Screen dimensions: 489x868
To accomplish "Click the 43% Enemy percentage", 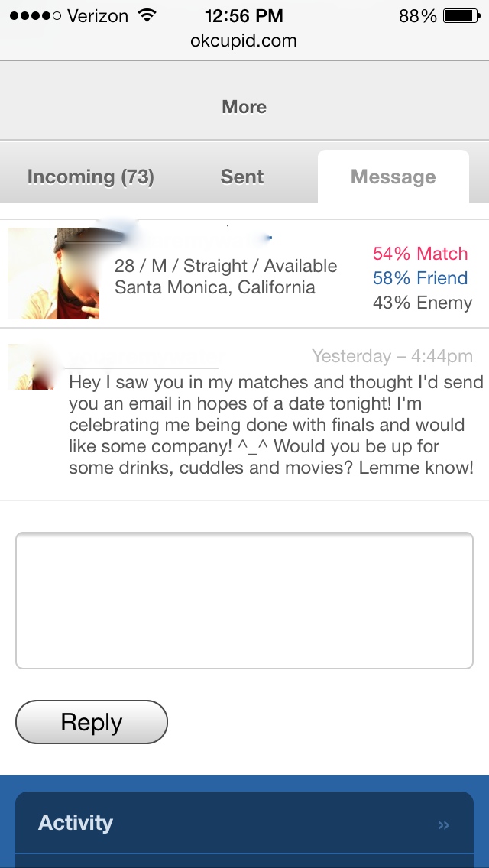I will click(423, 303).
